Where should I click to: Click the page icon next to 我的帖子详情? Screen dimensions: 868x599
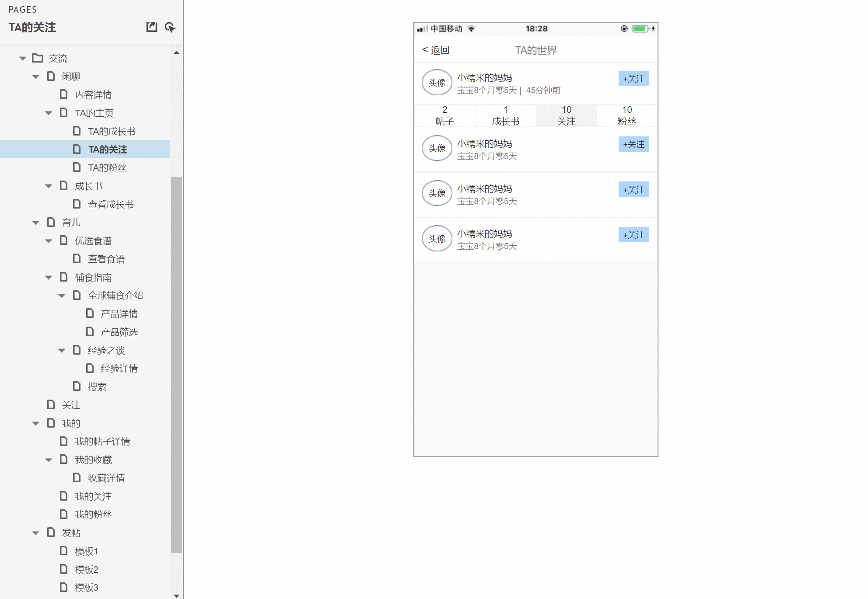pyautogui.click(x=64, y=441)
